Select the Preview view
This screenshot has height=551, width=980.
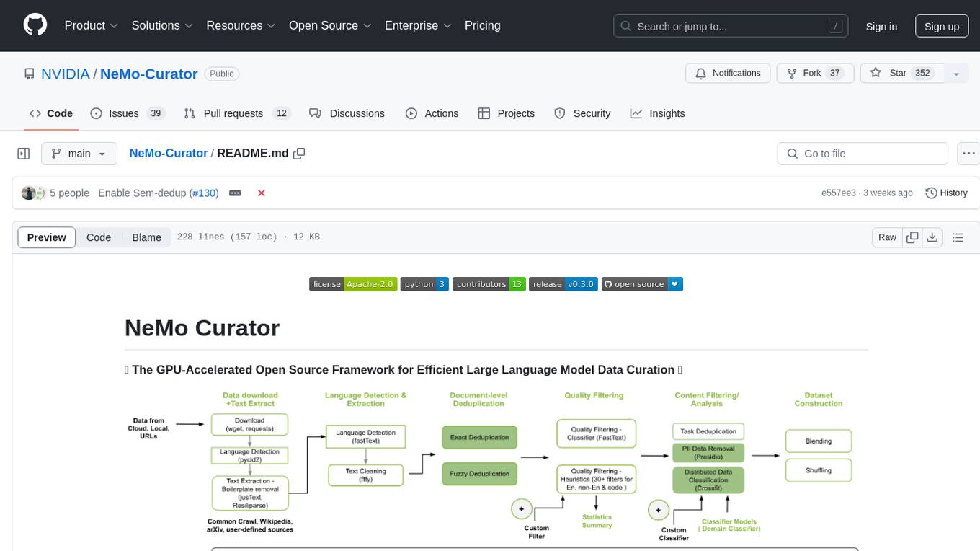(x=47, y=237)
